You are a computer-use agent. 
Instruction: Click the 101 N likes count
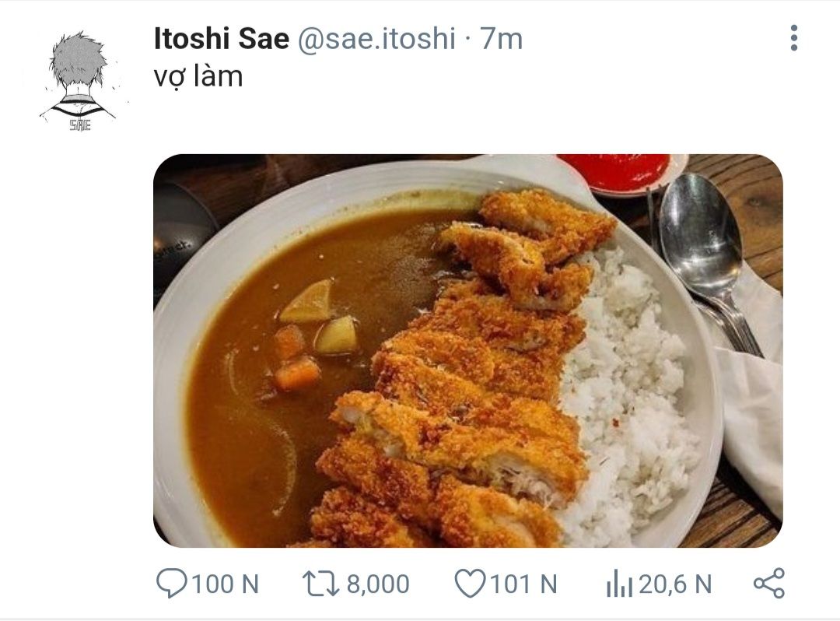coord(523,584)
